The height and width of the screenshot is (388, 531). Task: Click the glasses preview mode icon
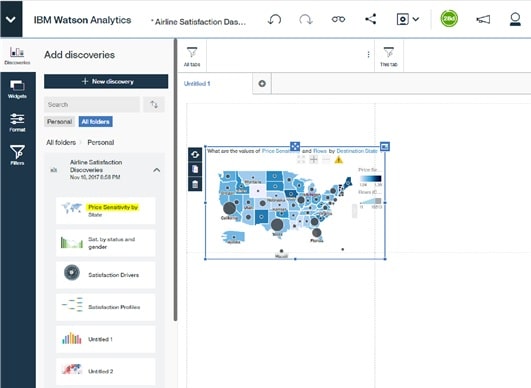pos(338,19)
